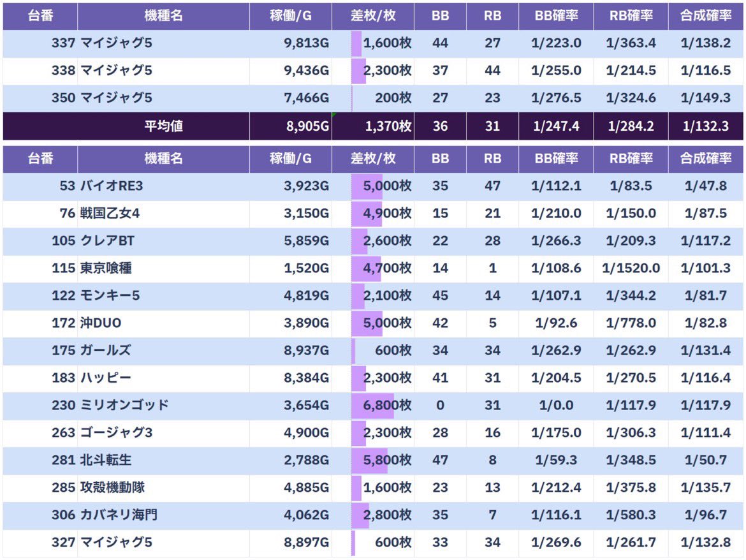Click machine name マイジャグ5 in row 337
746x560 pixels.
pos(116,43)
